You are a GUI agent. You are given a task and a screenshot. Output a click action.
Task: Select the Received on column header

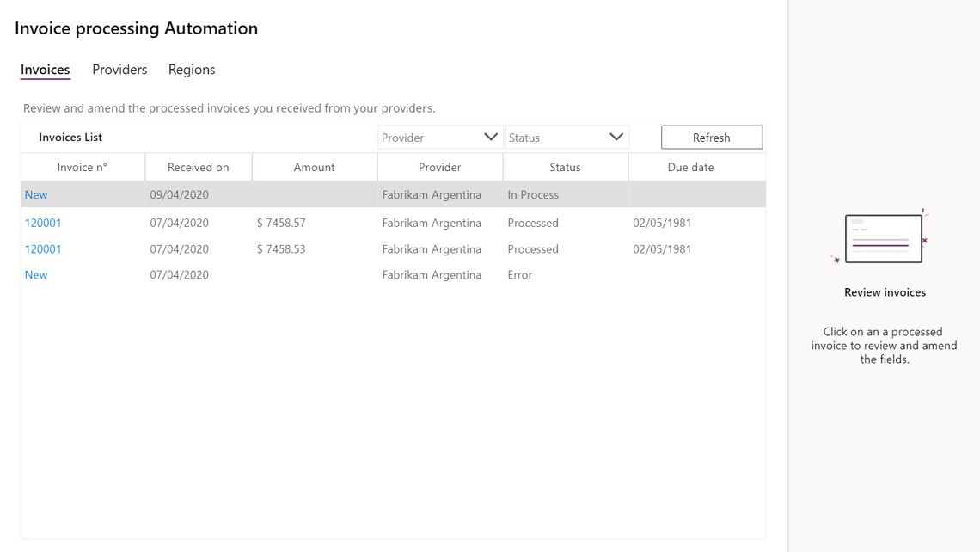(199, 168)
